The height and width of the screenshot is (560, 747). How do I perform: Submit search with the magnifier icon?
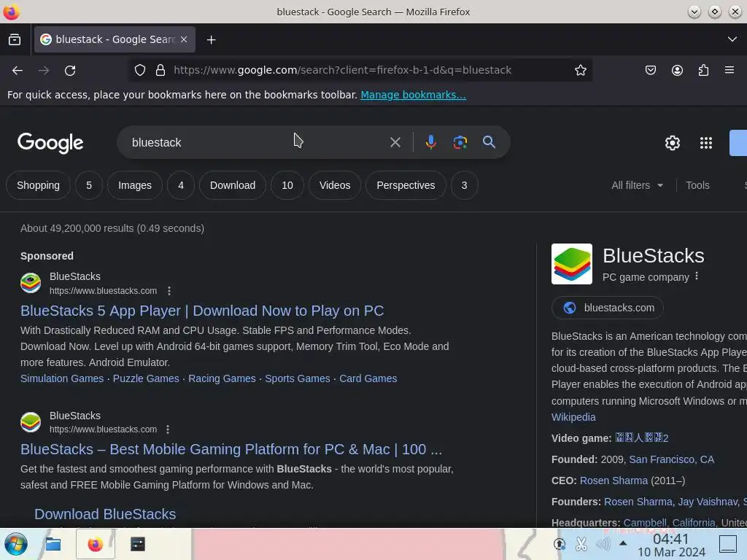tap(489, 142)
